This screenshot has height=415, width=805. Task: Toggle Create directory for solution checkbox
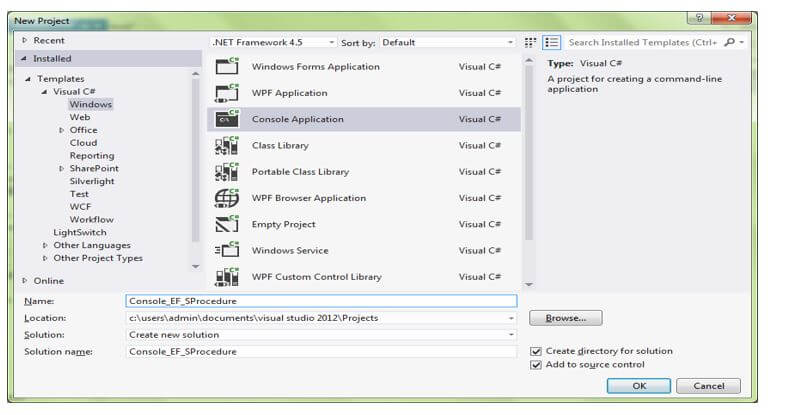(x=536, y=351)
